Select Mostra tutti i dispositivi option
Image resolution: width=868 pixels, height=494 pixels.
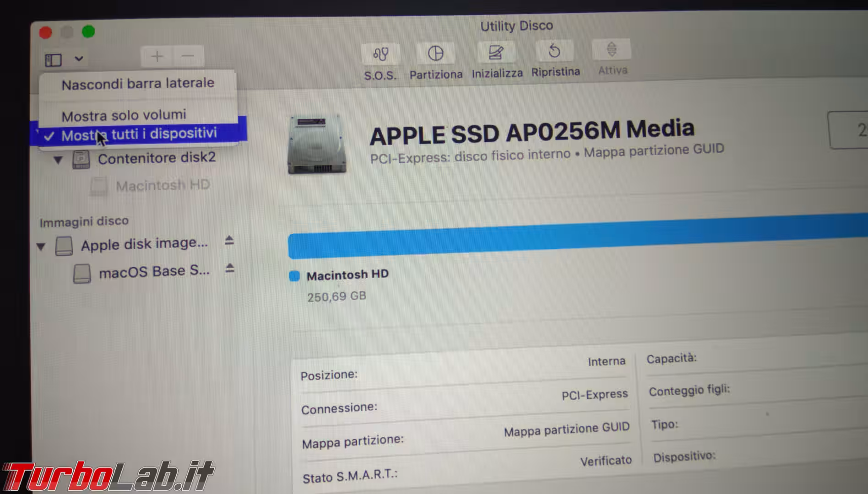tap(139, 134)
